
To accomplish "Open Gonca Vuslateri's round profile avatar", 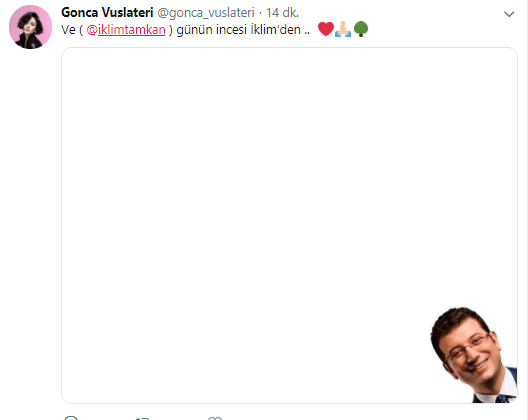I will tap(31, 27).
